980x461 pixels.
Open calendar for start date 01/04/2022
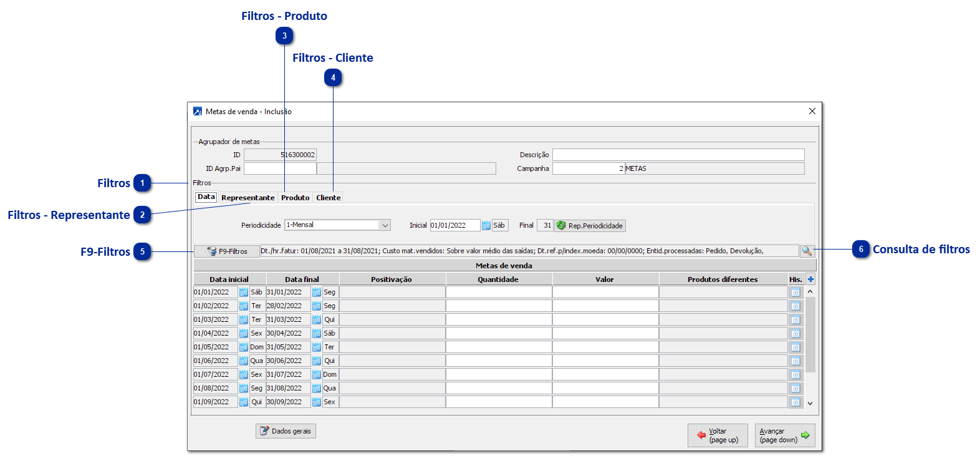(244, 333)
